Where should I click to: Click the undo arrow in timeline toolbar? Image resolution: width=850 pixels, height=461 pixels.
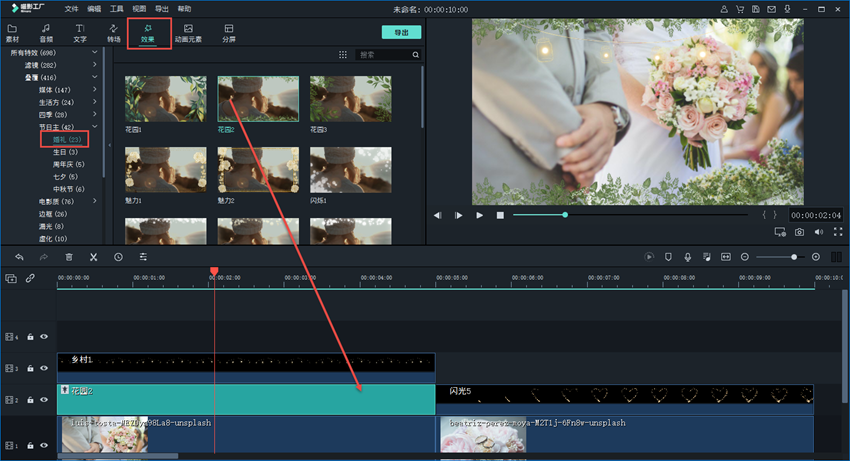[x=20, y=257]
